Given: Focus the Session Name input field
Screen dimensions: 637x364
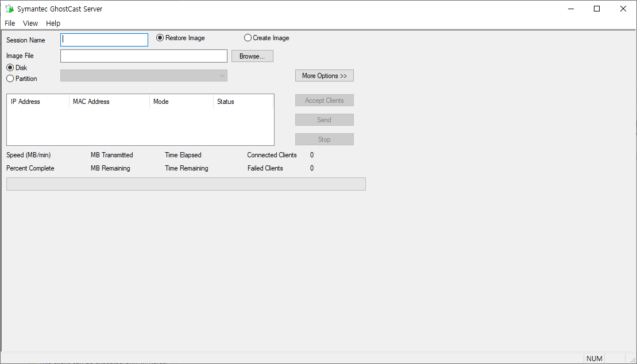Looking at the screenshot, I should click(105, 40).
